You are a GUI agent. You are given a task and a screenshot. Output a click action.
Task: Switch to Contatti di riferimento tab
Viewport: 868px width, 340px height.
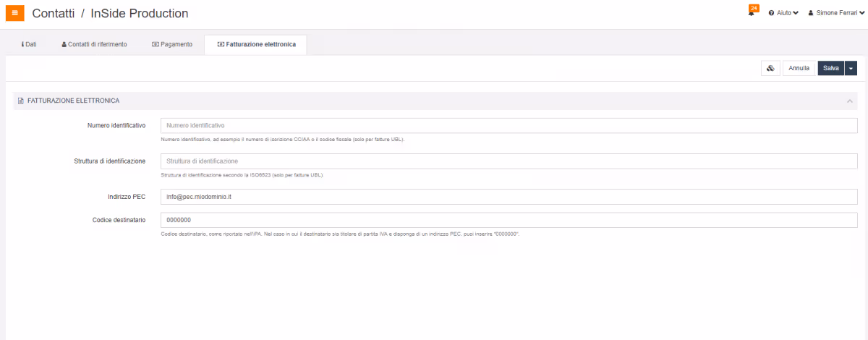94,45
